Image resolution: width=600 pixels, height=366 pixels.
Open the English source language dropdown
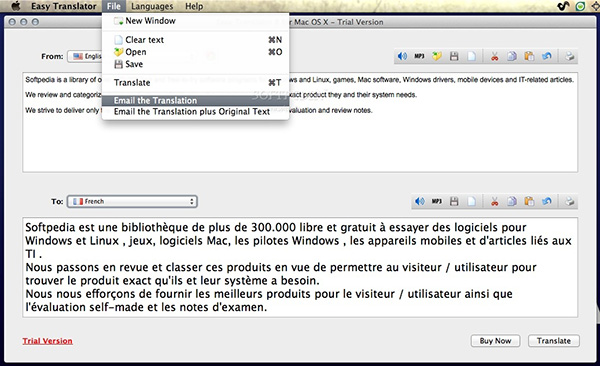(x=85, y=56)
